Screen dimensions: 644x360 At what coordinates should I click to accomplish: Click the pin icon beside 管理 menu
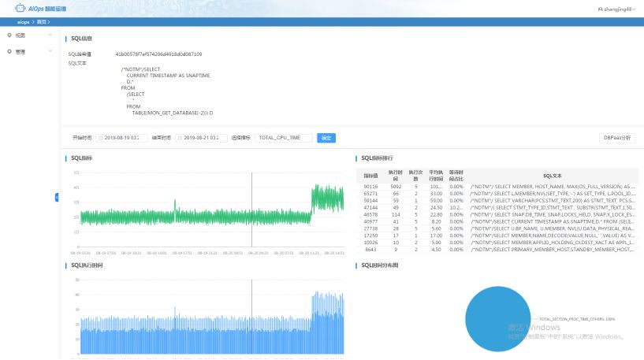[9, 51]
